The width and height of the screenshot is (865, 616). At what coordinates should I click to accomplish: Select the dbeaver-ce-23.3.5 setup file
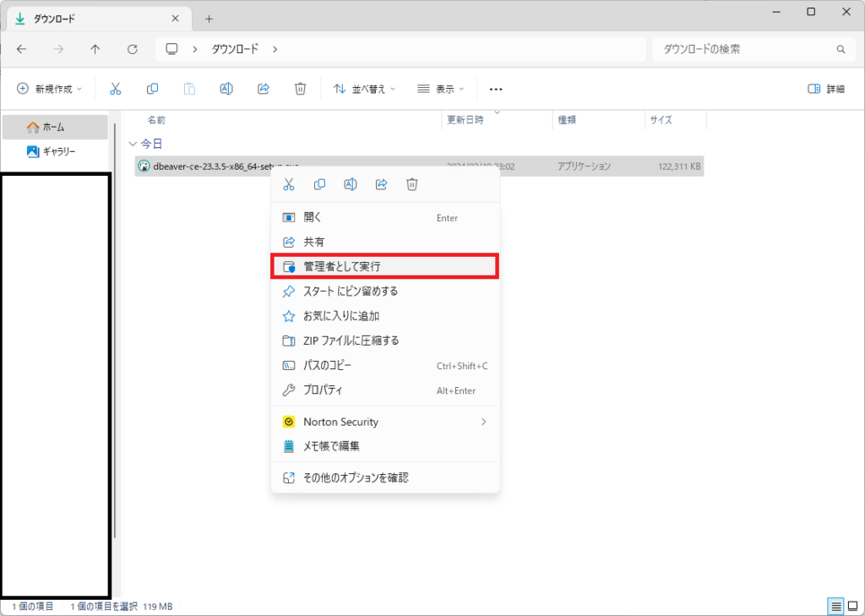click(419, 166)
